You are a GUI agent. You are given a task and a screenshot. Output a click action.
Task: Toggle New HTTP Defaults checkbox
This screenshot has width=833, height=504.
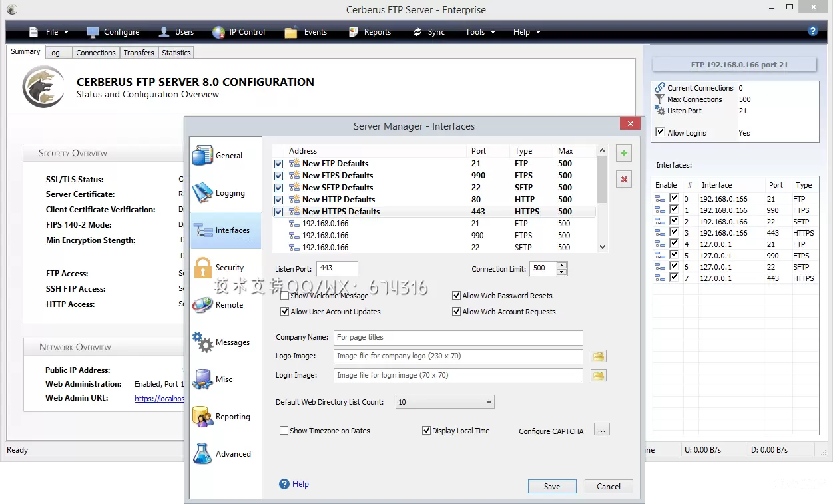point(278,200)
